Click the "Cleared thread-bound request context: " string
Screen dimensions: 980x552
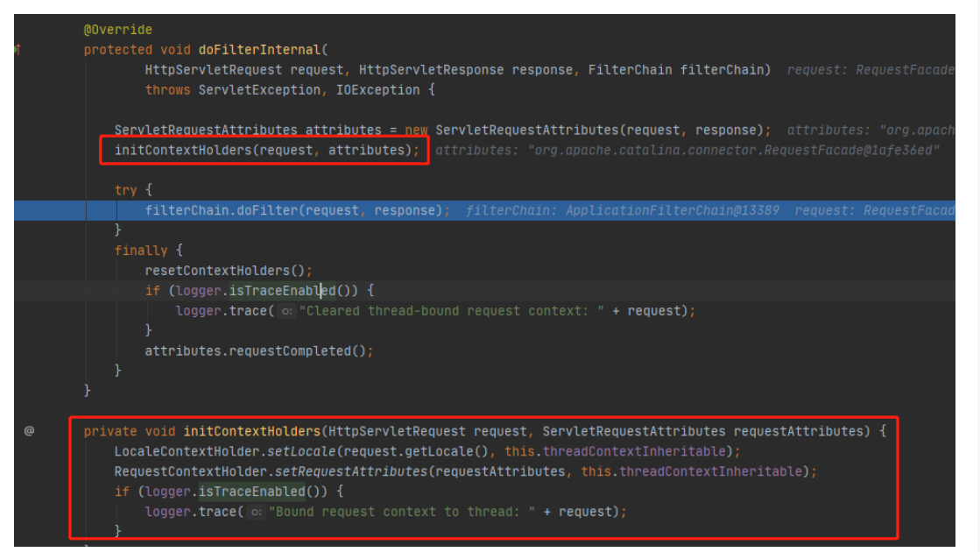[451, 311]
